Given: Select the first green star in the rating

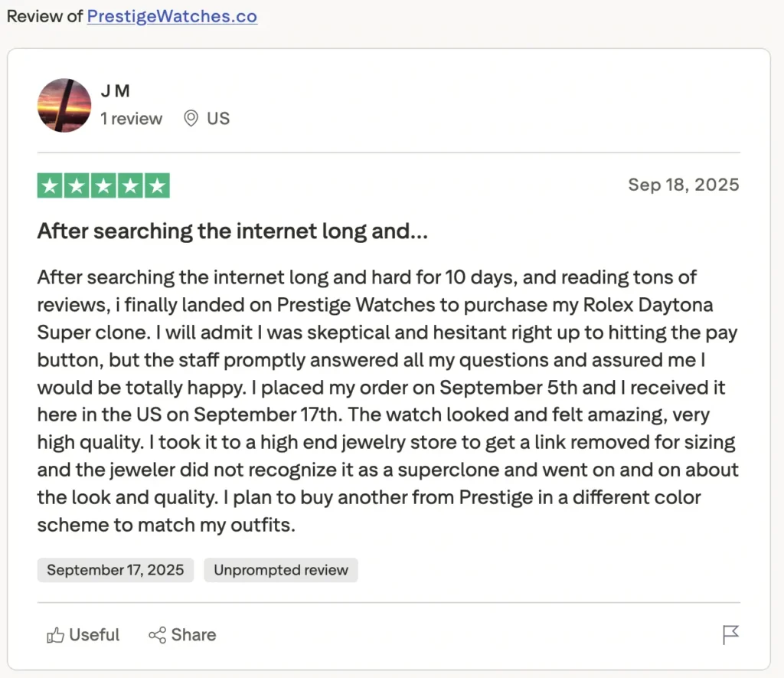Looking at the screenshot, I should tap(50, 185).
